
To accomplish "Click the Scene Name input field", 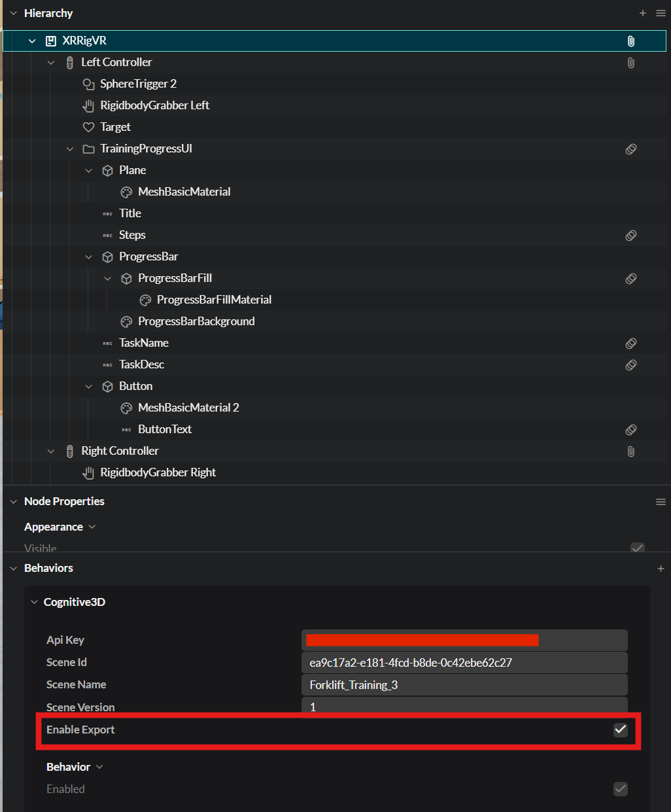I will click(x=464, y=684).
